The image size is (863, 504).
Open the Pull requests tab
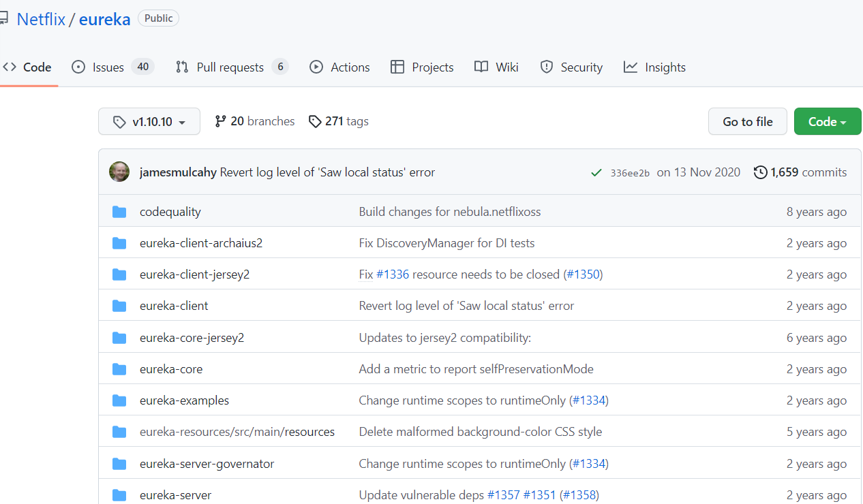pyautogui.click(x=232, y=67)
